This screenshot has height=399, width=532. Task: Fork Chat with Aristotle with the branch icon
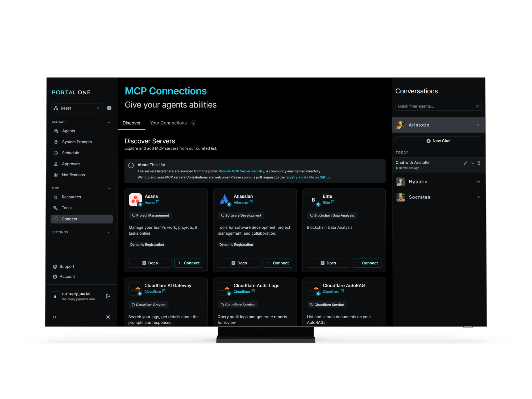tap(472, 163)
